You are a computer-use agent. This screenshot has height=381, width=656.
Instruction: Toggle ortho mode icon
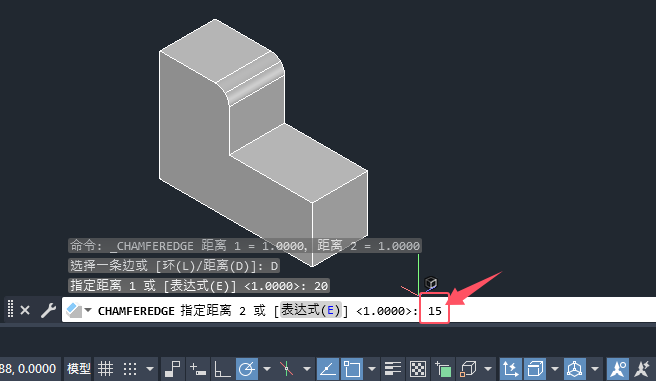(222, 369)
